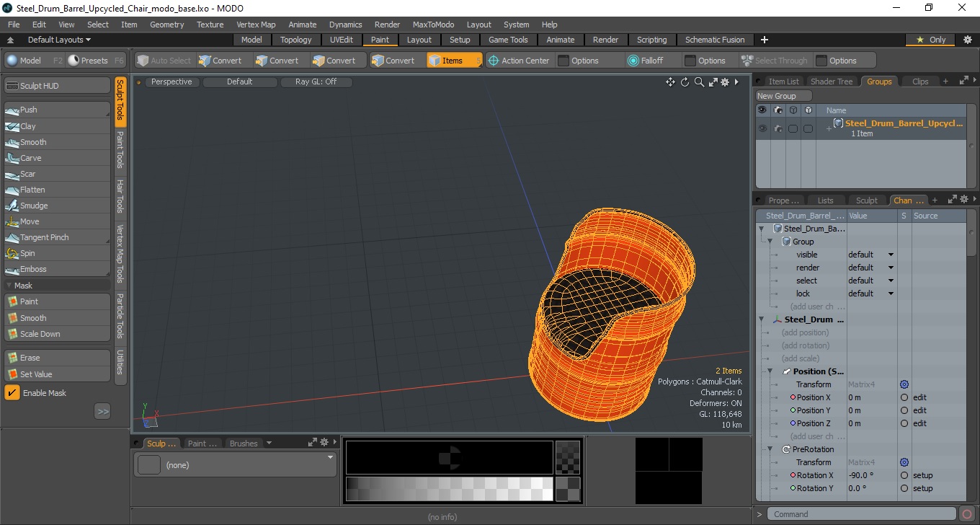The height and width of the screenshot is (525, 980).
Task: Open the Shader Tree tab
Action: click(x=832, y=81)
